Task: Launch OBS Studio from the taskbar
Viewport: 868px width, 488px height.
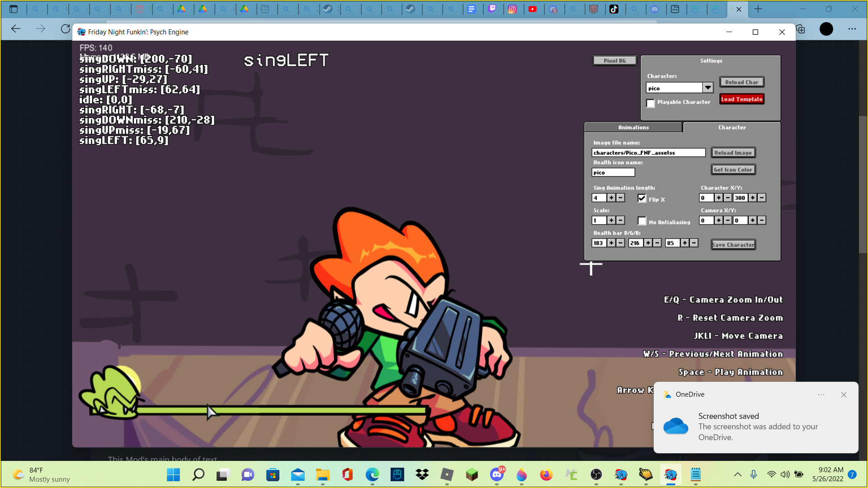Action: pos(596,474)
